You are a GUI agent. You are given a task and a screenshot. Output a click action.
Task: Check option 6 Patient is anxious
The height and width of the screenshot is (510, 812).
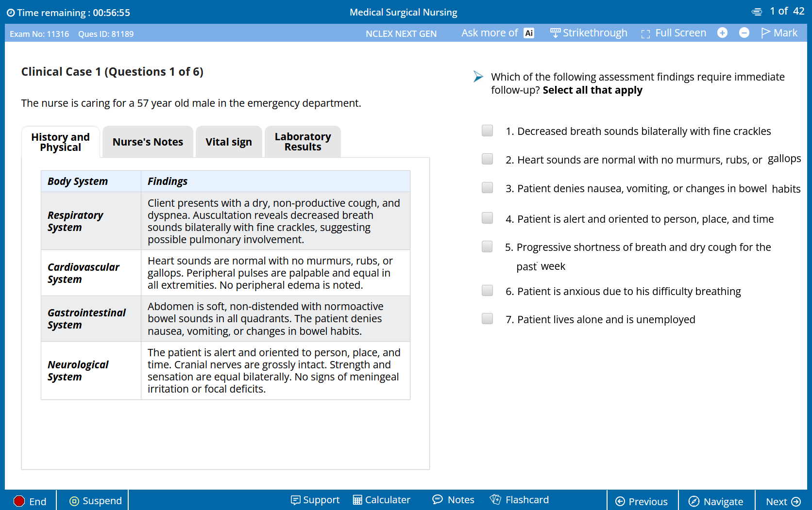[x=487, y=290]
